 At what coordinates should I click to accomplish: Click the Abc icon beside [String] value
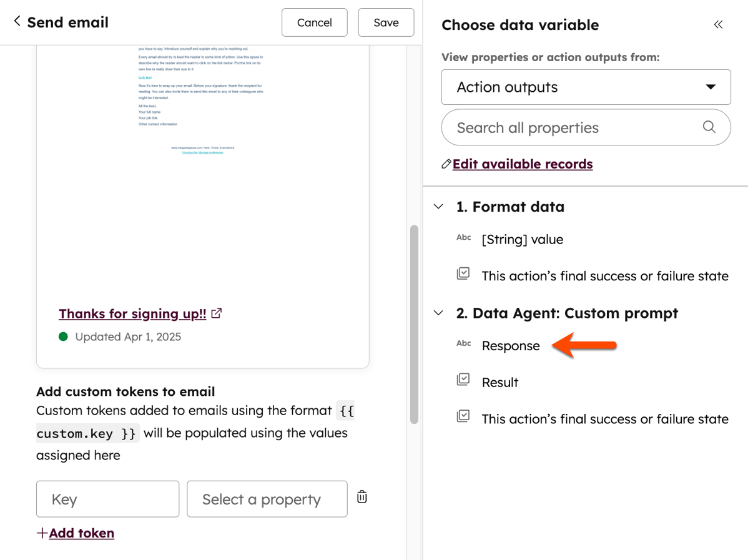click(x=463, y=237)
